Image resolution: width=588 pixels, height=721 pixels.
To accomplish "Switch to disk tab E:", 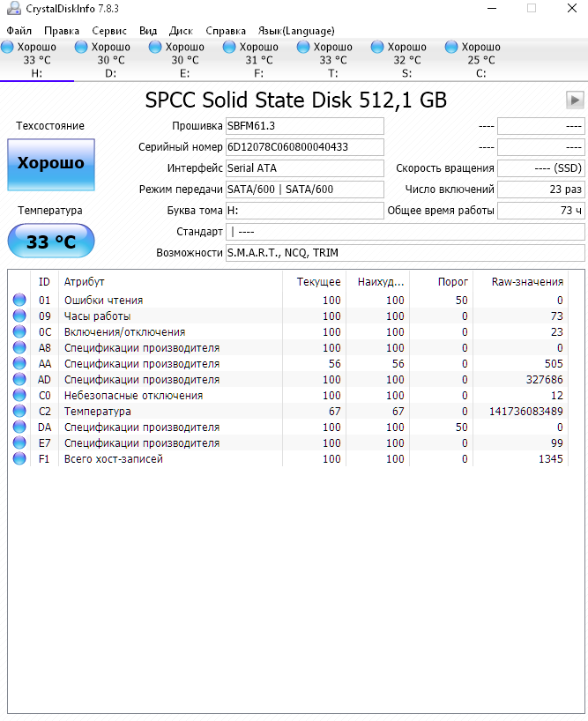I will coord(184,60).
